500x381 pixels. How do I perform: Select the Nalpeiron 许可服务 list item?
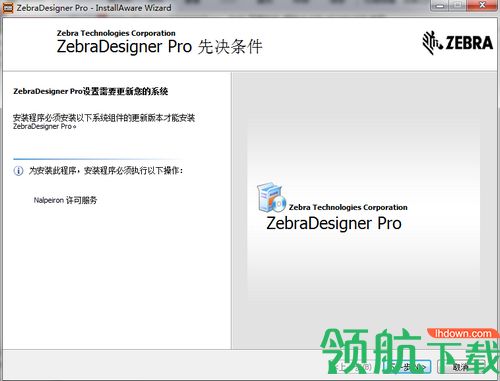(x=65, y=200)
